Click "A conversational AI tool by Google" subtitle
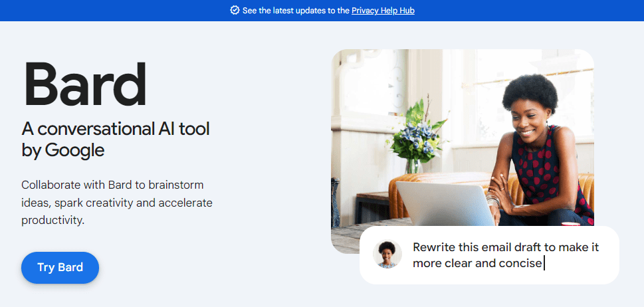This screenshot has height=307, width=644. tap(116, 140)
